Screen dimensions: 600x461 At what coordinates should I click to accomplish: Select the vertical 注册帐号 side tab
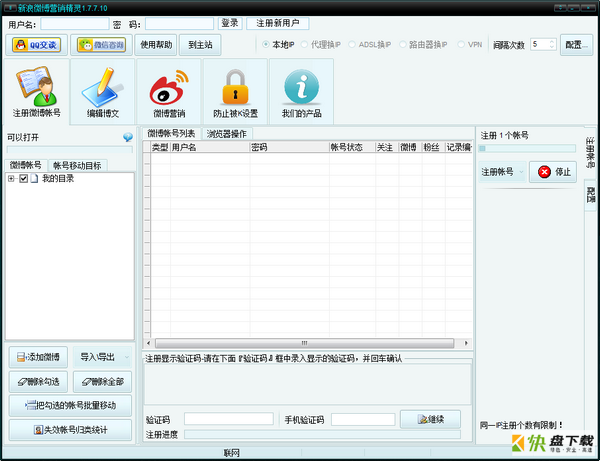(590, 152)
